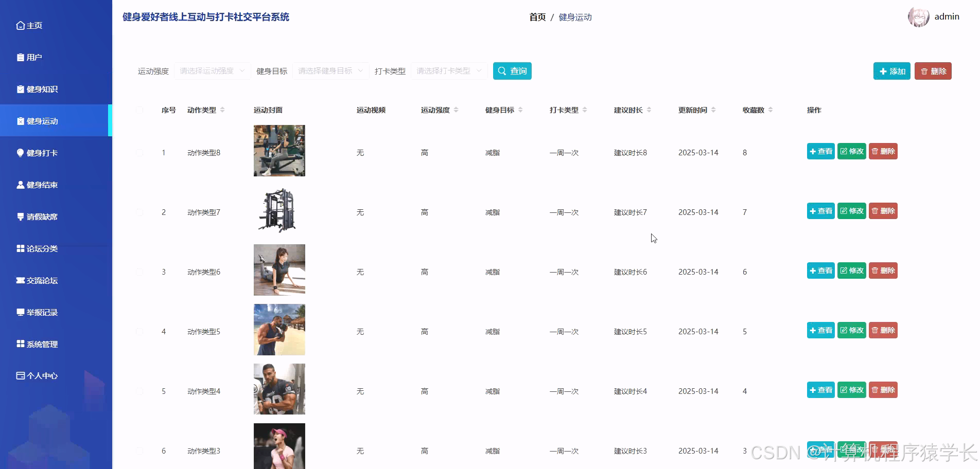Open cover thumbnail of 动作类型4

pyautogui.click(x=279, y=389)
